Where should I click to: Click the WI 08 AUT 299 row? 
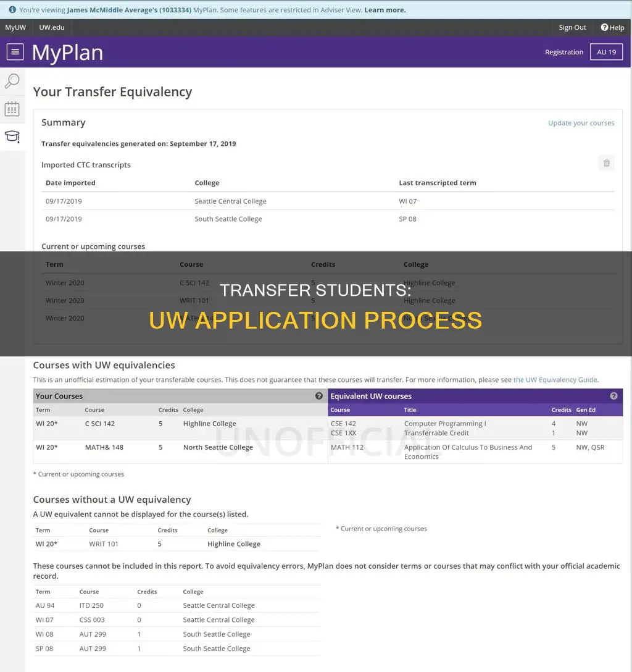(177, 634)
